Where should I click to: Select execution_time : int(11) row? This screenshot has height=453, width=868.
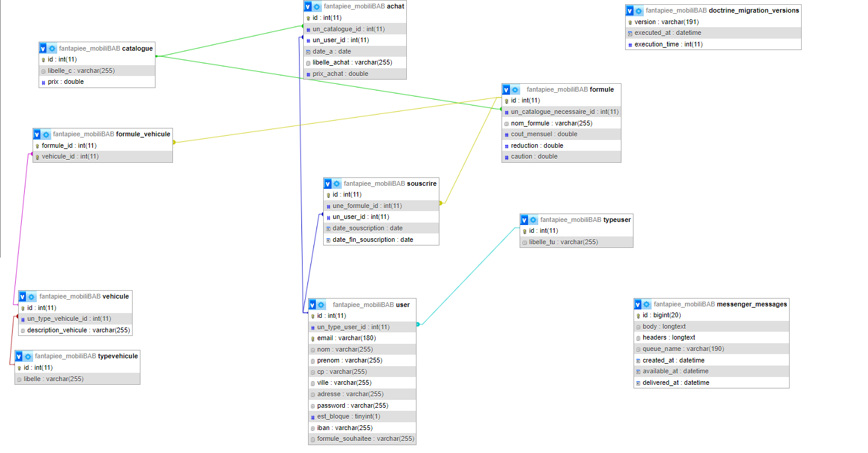pos(713,44)
